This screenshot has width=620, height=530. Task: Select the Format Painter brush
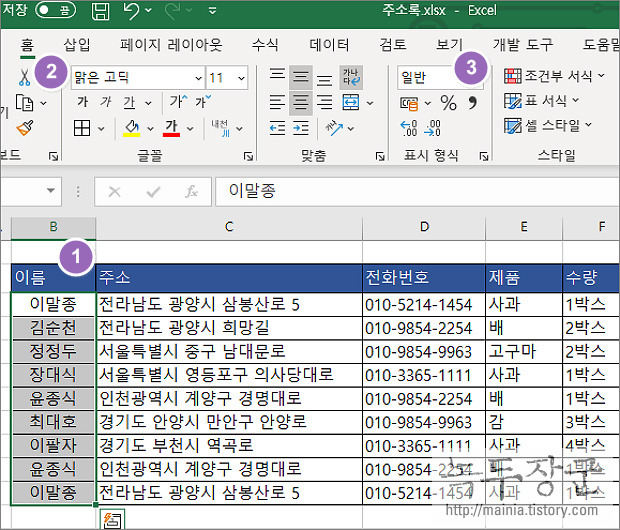coord(25,128)
